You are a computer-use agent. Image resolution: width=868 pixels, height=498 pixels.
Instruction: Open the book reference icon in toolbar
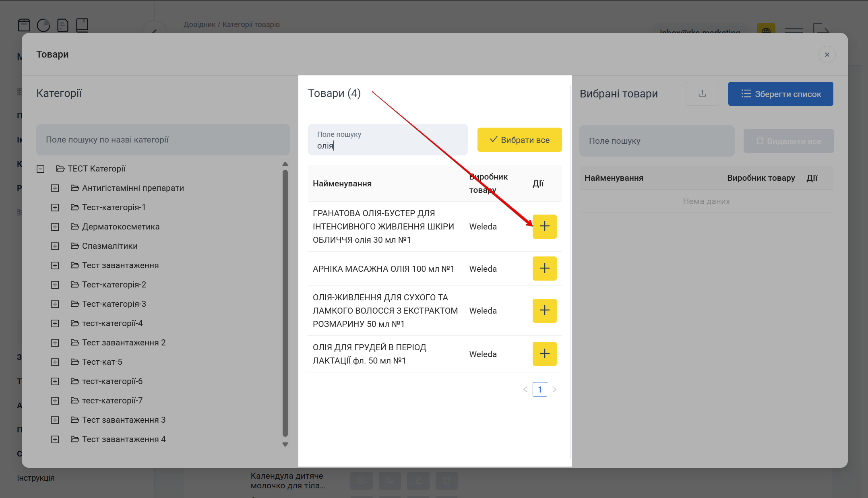[x=82, y=25]
